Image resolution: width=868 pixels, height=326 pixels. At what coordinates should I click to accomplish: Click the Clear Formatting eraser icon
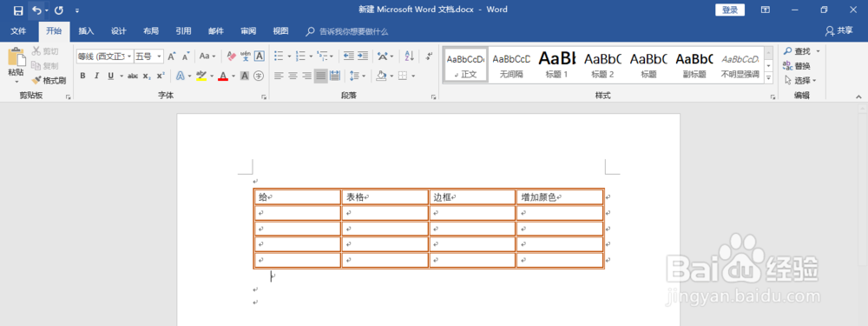pos(231,56)
